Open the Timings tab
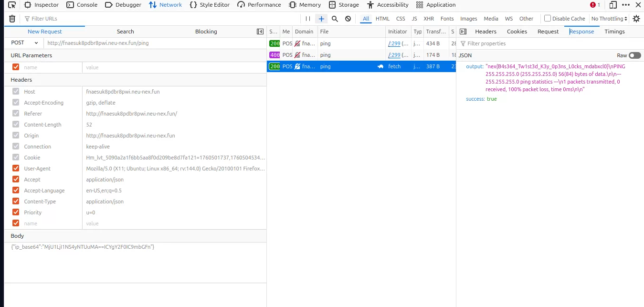 tap(614, 32)
